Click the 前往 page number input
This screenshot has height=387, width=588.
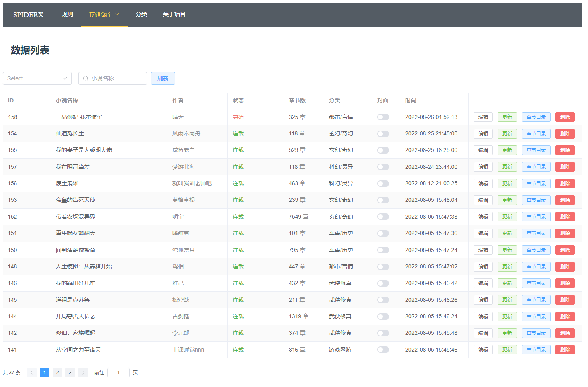118,373
